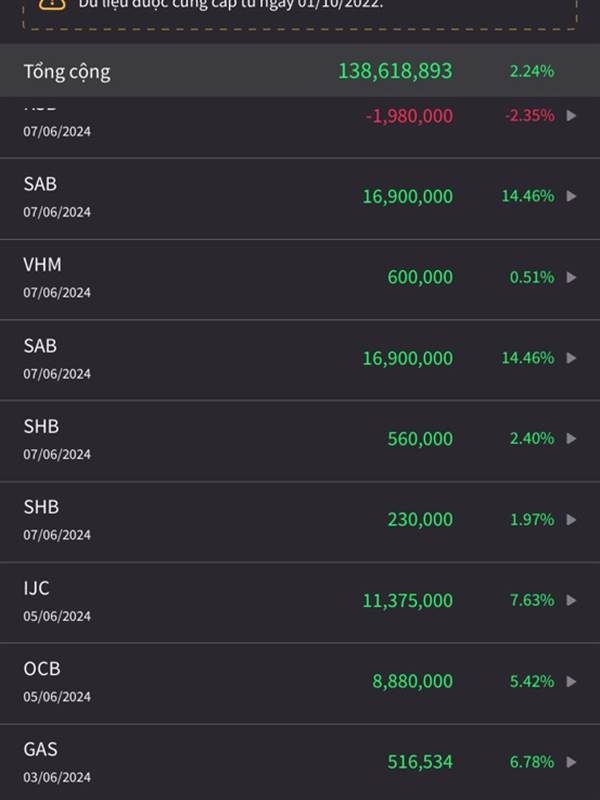This screenshot has height=800, width=600.
Task: Open arrow beside the -2.35% loss row
Action: coord(571,116)
